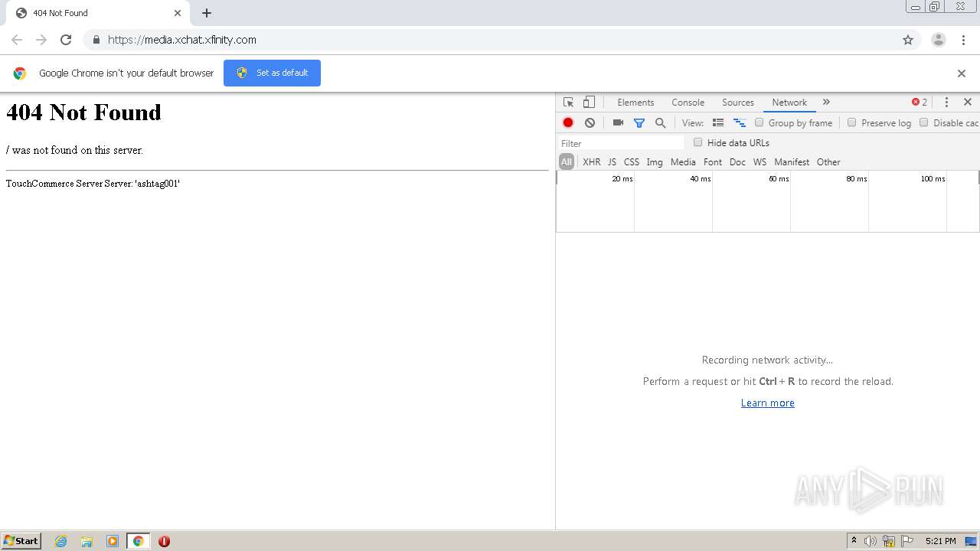
Task: Filter requests by Media
Action: pyautogui.click(x=683, y=162)
